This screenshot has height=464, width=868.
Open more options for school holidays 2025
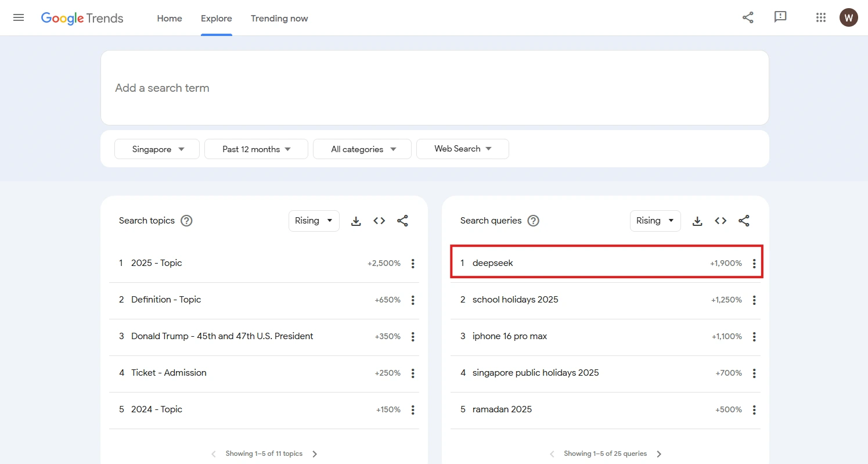click(754, 300)
